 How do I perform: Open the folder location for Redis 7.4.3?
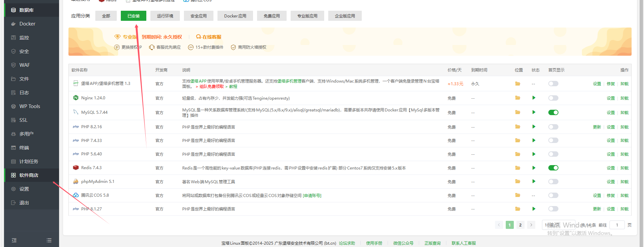(x=518, y=168)
